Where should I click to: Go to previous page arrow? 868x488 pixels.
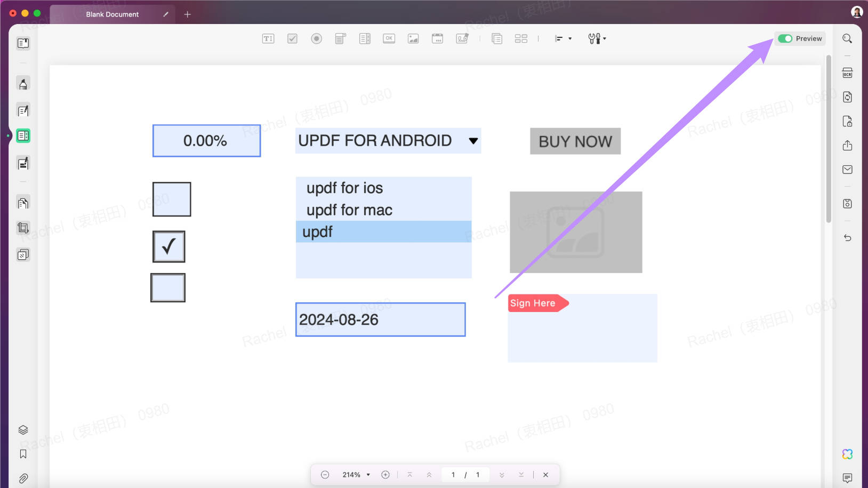click(x=429, y=475)
